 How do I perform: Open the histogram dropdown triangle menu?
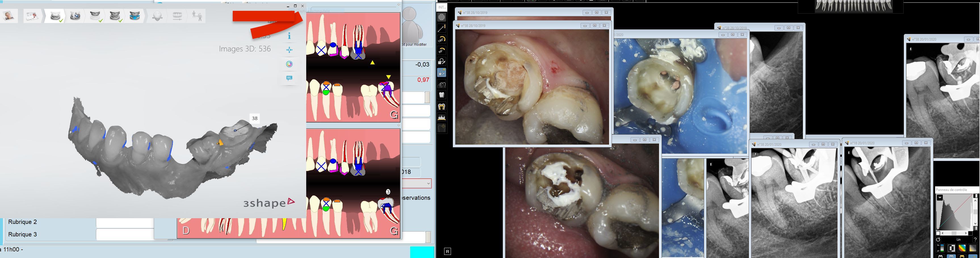tap(940, 198)
